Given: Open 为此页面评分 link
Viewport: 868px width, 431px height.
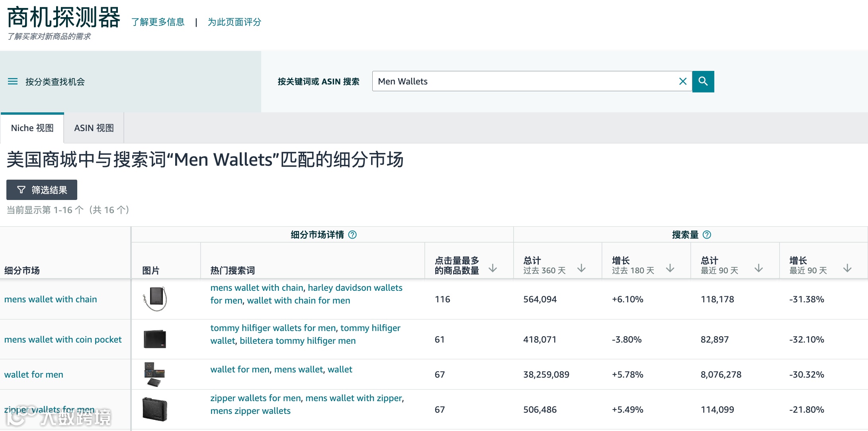Looking at the screenshot, I should [234, 22].
